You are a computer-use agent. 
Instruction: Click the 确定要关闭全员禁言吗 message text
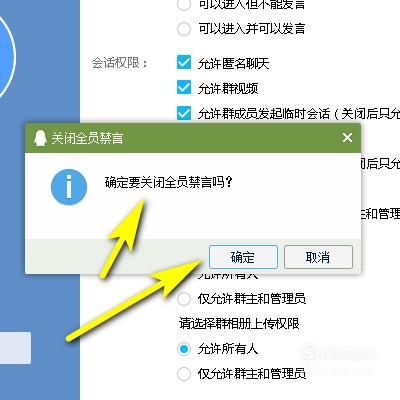168,182
